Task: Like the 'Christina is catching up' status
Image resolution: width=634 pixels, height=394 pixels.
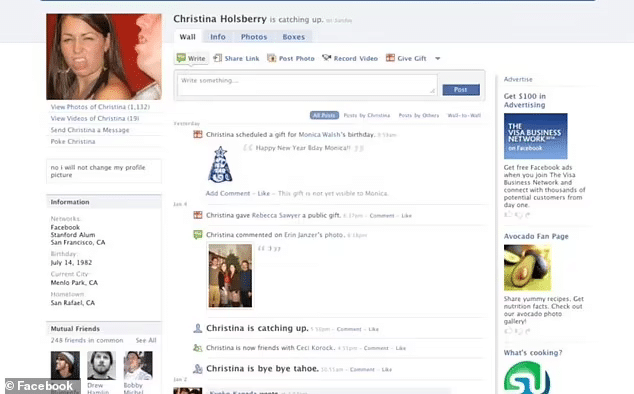Action: point(374,329)
